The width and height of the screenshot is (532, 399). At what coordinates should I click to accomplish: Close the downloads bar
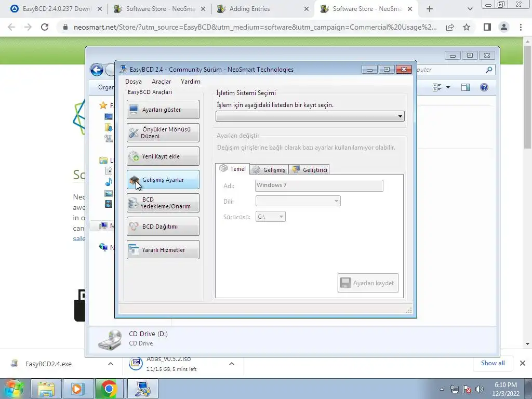pyautogui.click(x=523, y=363)
